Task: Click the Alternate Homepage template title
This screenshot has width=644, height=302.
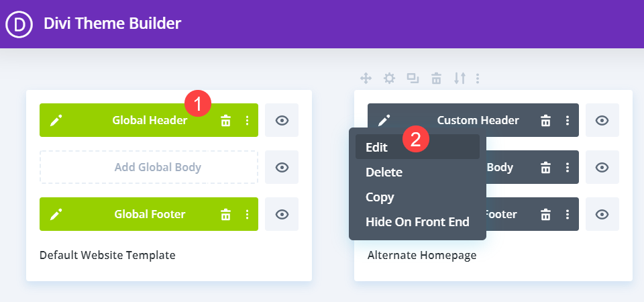Action: point(422,255)
